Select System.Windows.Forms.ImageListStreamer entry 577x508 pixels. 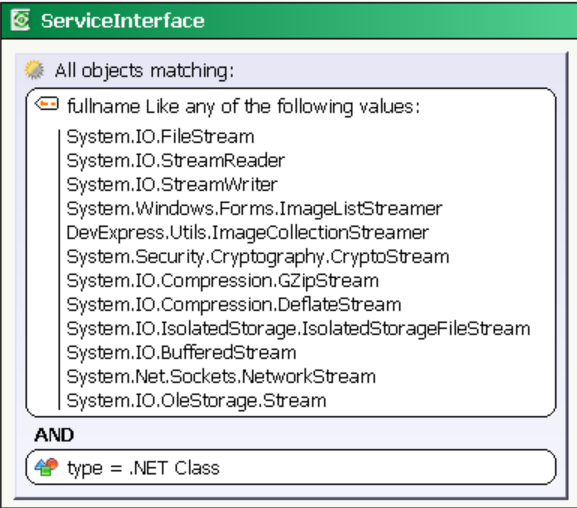(x=254, y=209)
